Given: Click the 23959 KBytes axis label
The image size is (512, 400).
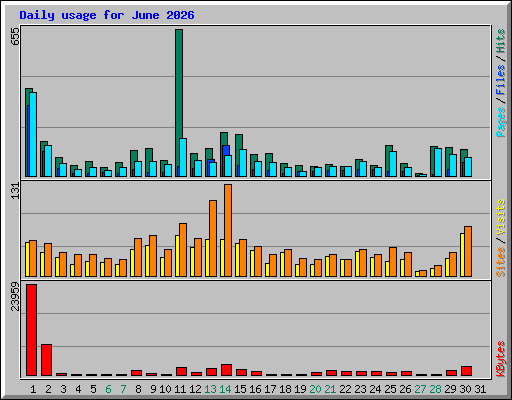Looking at the screenshot, I should 16,296.
